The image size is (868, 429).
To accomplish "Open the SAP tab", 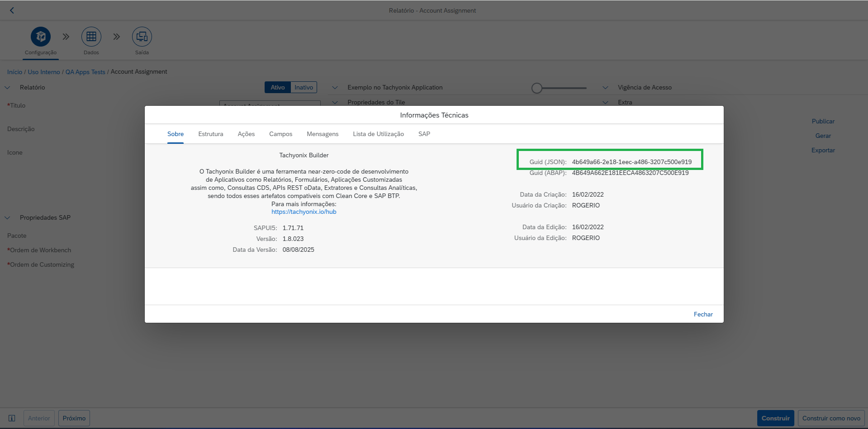I will (424, 134).
